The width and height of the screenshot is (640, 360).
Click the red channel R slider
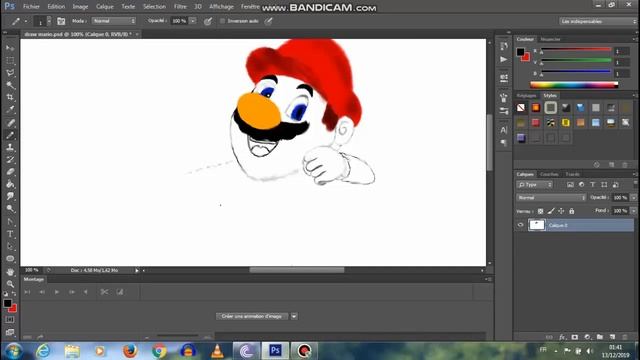[576, 50]
